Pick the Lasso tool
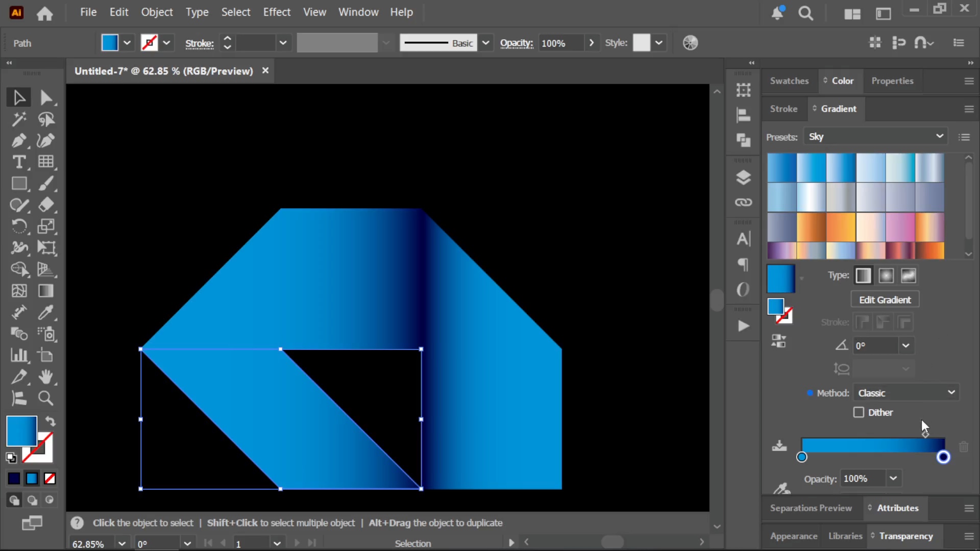980x551 pixels. pyautogui.click(x=46, y=119)
